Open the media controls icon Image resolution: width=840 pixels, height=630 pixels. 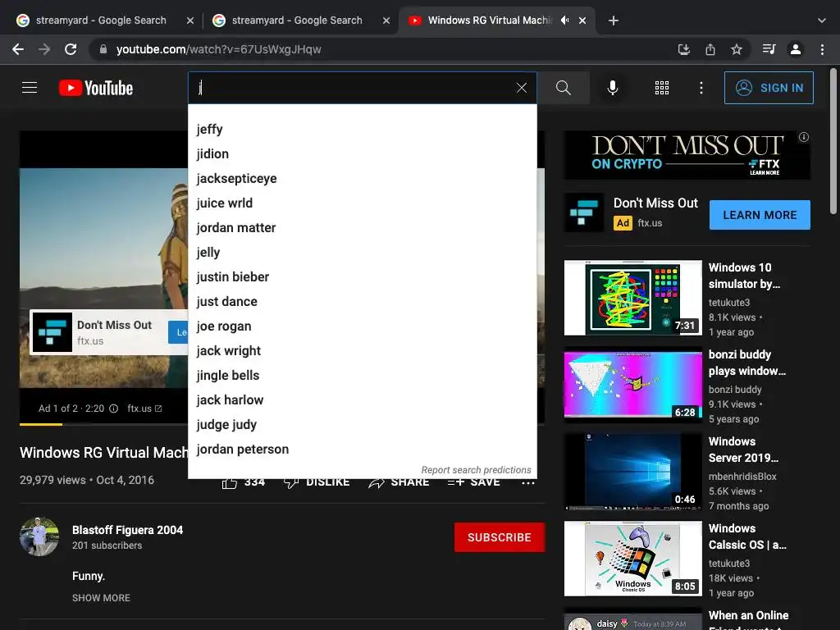pos(769,49)
